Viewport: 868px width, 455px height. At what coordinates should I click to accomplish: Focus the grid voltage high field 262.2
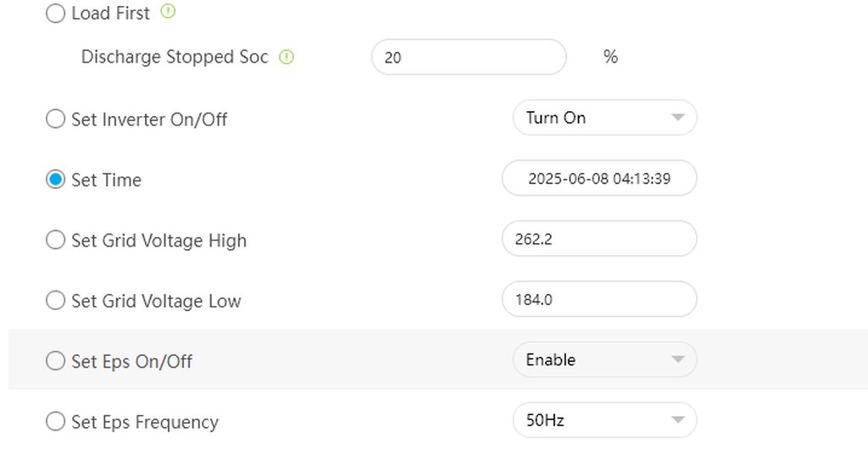click(x=599, y=239)
